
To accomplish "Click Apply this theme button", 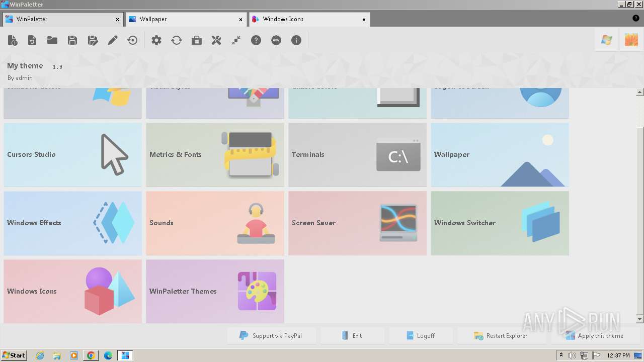I will click(x=595, y=336).
